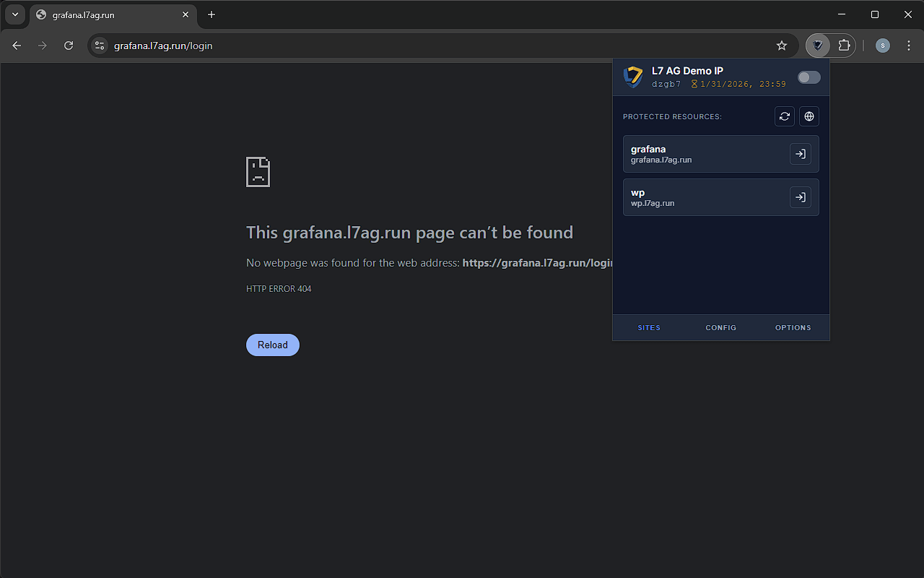Open the L7 AG extension from the toolbar

pos(818,45)
